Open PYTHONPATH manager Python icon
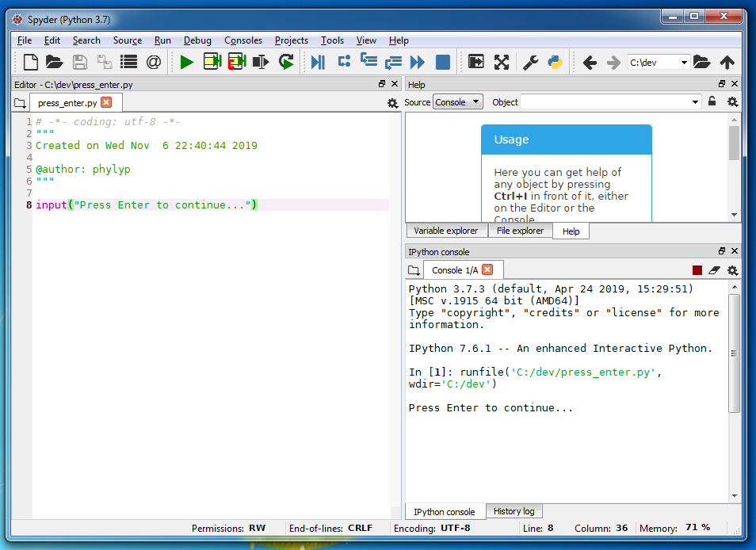Image resolution: width=756 pixels, height=550 pixels. click(x=555, y=62)
